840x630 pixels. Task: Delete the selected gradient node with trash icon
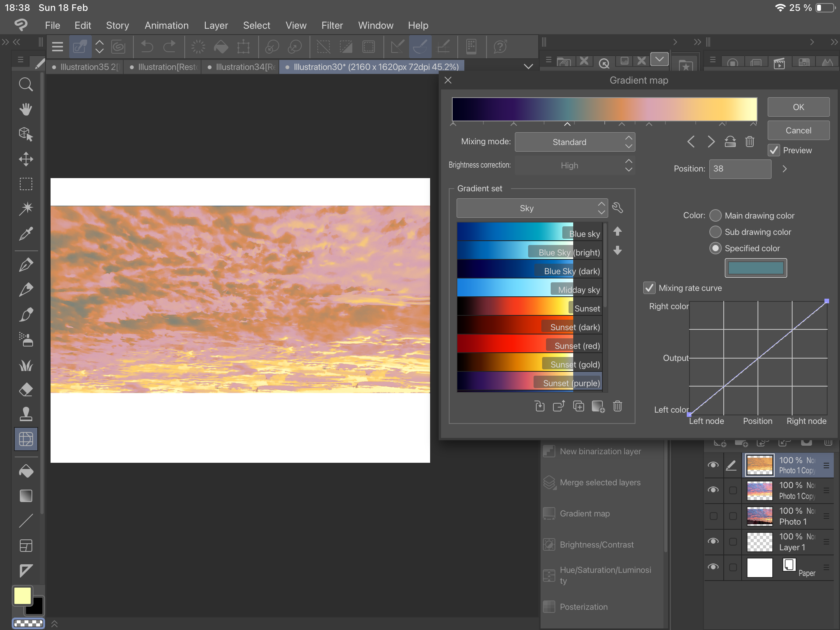(x=749, y=142)
